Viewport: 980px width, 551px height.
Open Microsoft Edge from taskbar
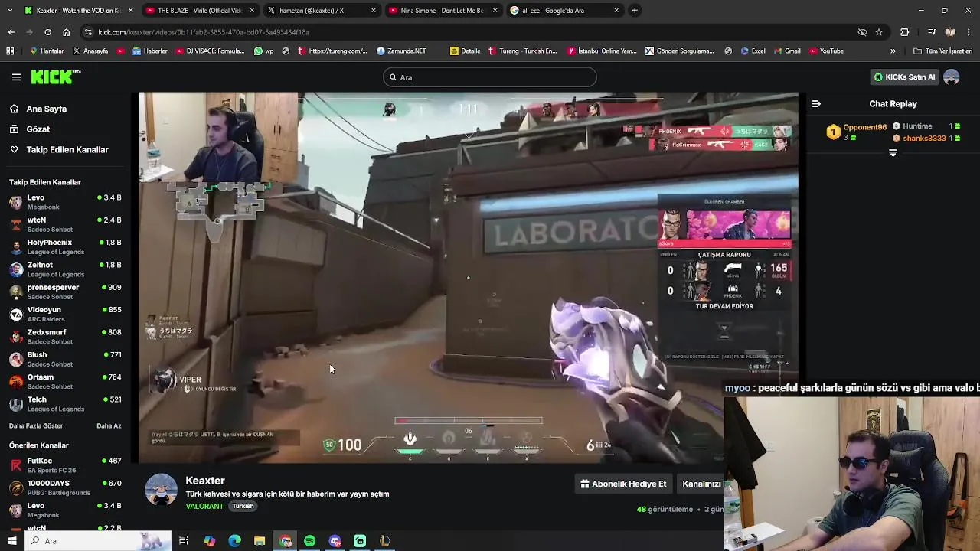pyautogui.click(x=234, y=541)
